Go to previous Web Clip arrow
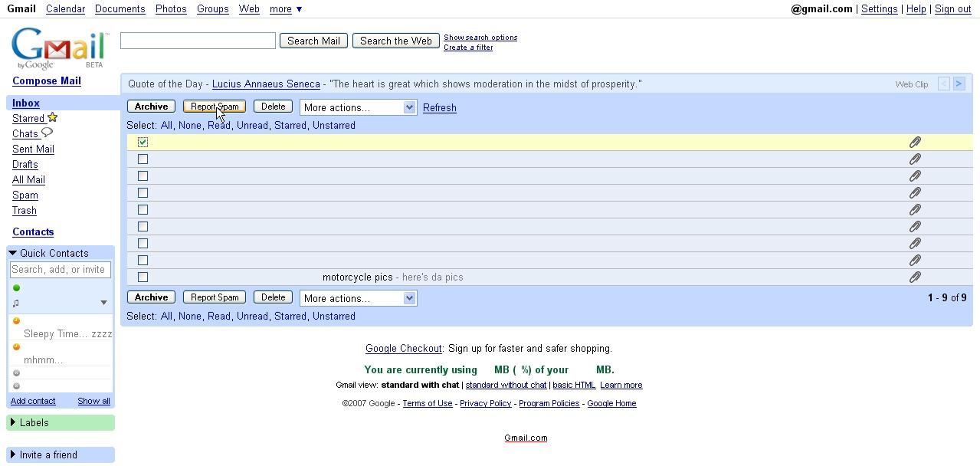 tap(944, 84)
